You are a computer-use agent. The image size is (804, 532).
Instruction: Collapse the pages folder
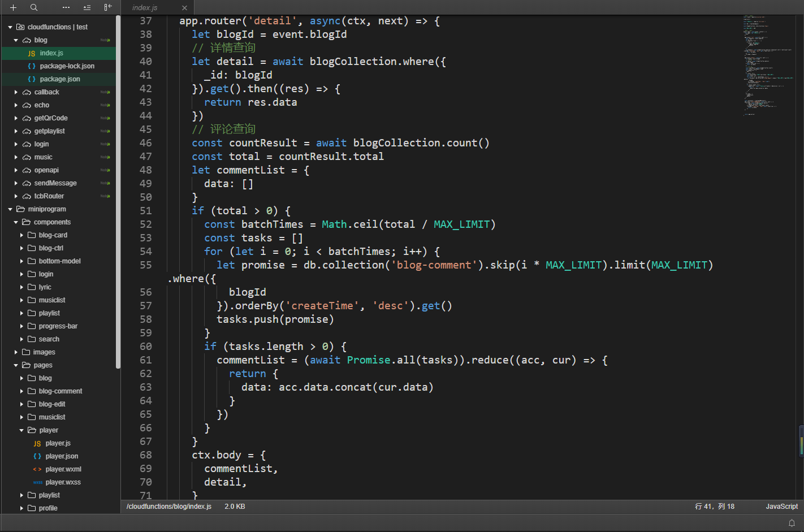pyautogui.click(x=16, y=365)
